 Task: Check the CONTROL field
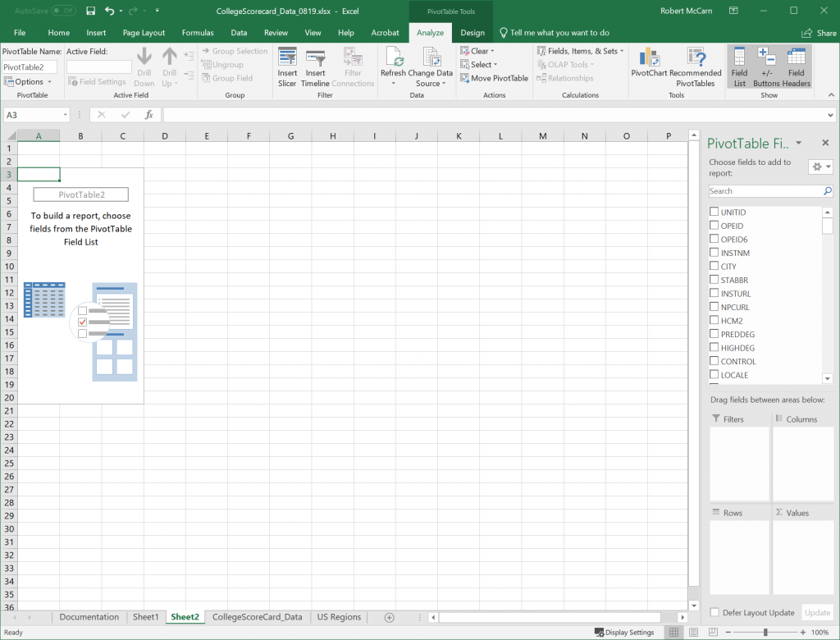click(714, 361)
